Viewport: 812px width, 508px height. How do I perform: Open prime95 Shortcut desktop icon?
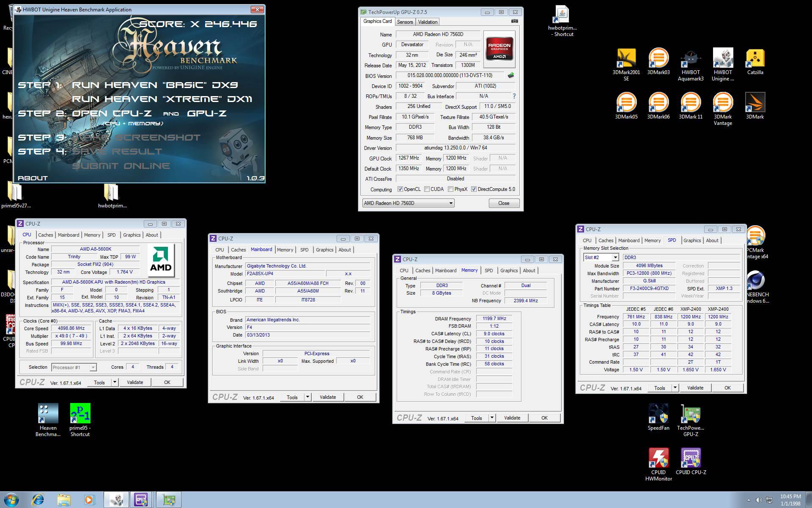click(x=80, y=420)
